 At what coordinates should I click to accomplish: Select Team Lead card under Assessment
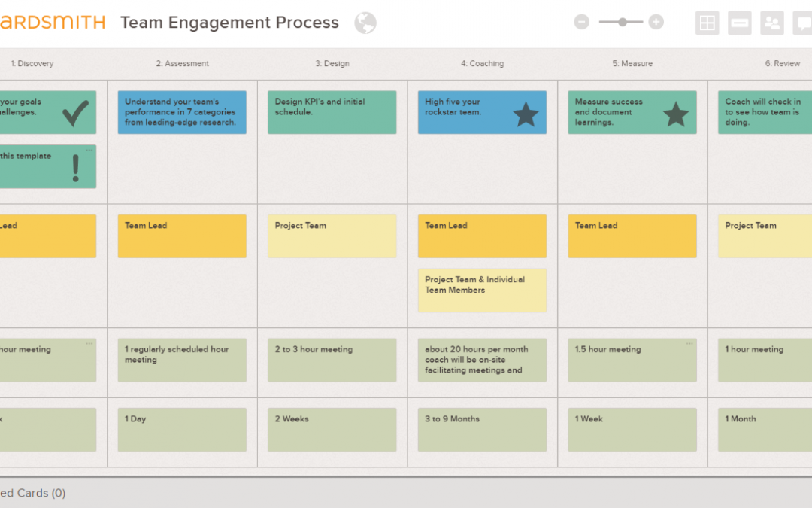[x=182, y=236]
